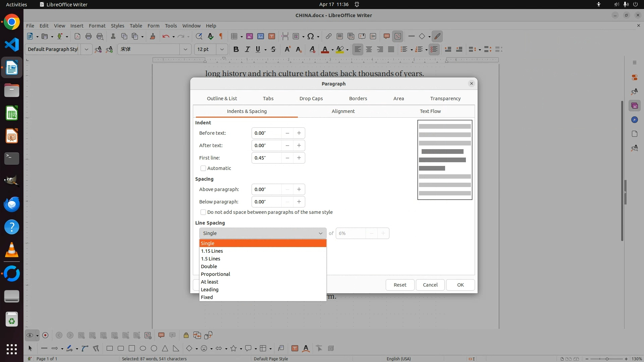Viewport: 644px width, 362px height.
Task: Choose Proportional line spacing option
Action: tap(215, 274)
